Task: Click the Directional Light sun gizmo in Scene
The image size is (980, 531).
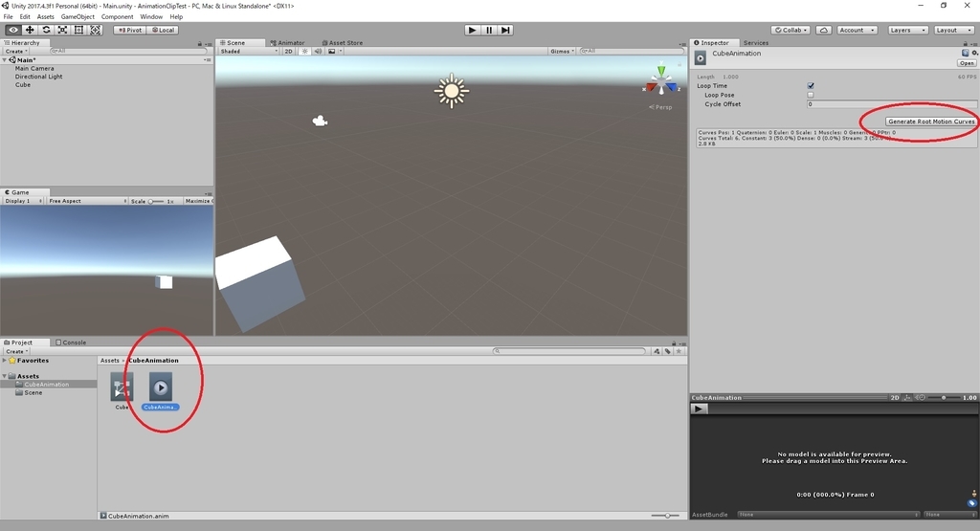Action: click(452, 91)
